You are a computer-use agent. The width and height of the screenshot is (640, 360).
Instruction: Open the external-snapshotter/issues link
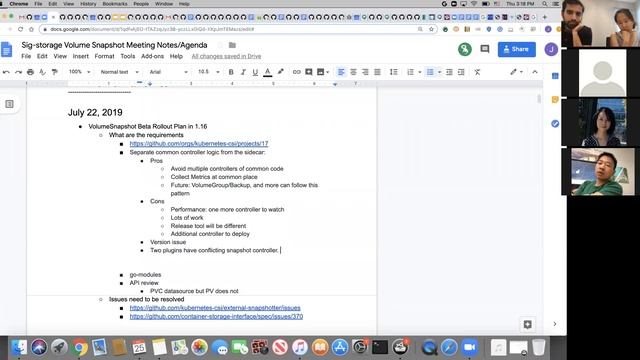tap(215, 308)
